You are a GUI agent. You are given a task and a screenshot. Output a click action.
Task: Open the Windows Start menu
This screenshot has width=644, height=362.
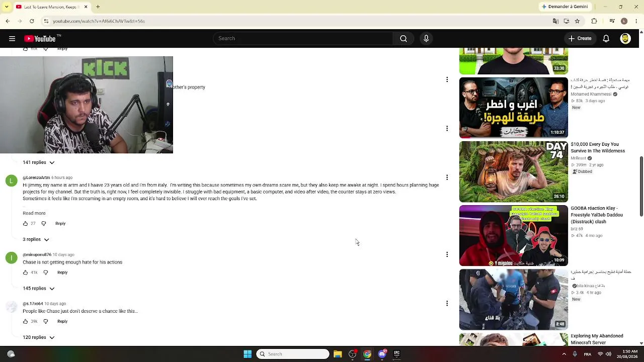coord(248,354)
